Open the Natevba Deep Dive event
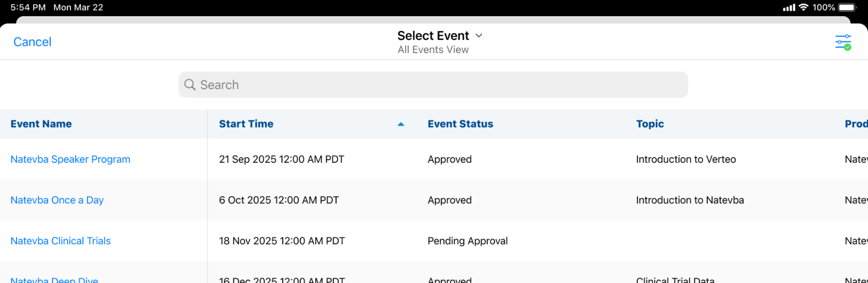This screenshot has height=283, width=868. coord(54,280)
